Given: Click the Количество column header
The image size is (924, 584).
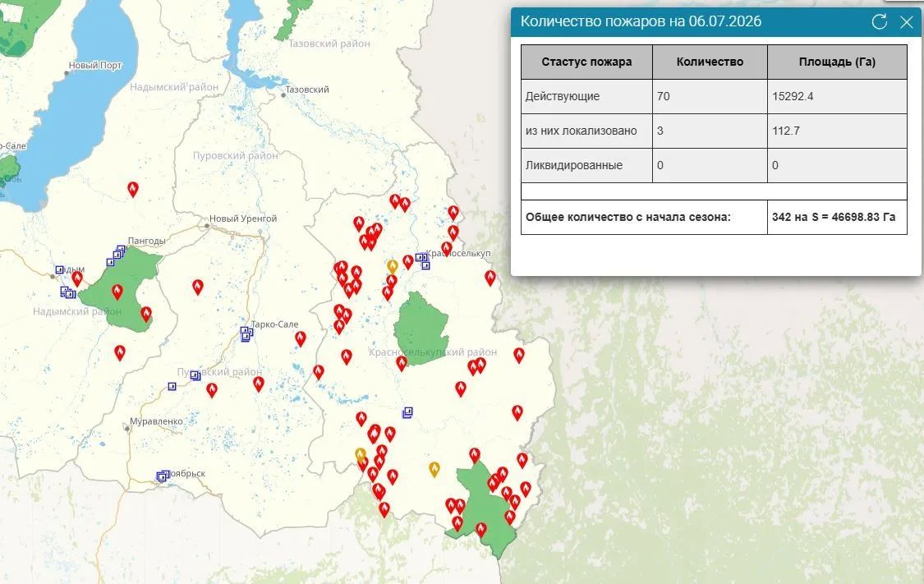Looking at the screenshot, I should pos(710,62).
